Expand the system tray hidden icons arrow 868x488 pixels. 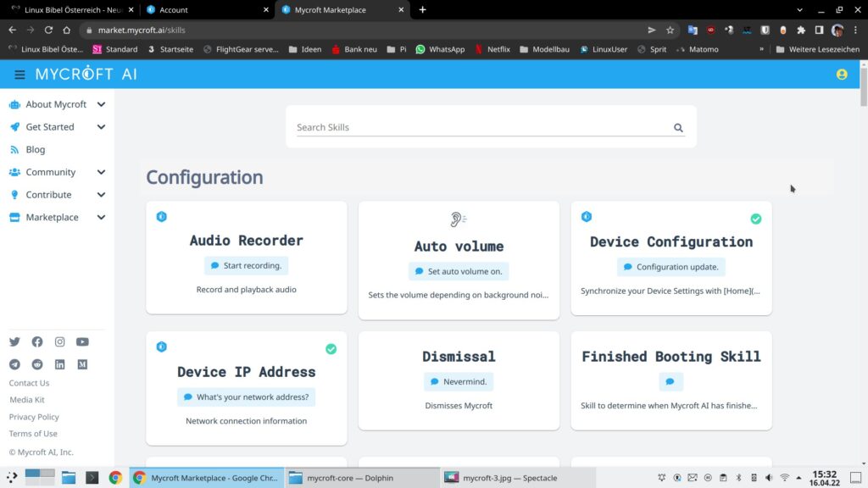[x=798, y=478]
